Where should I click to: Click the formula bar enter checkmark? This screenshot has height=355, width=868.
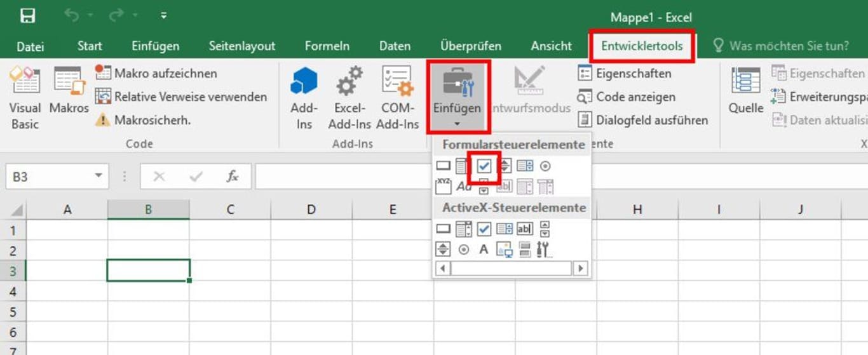196,177
